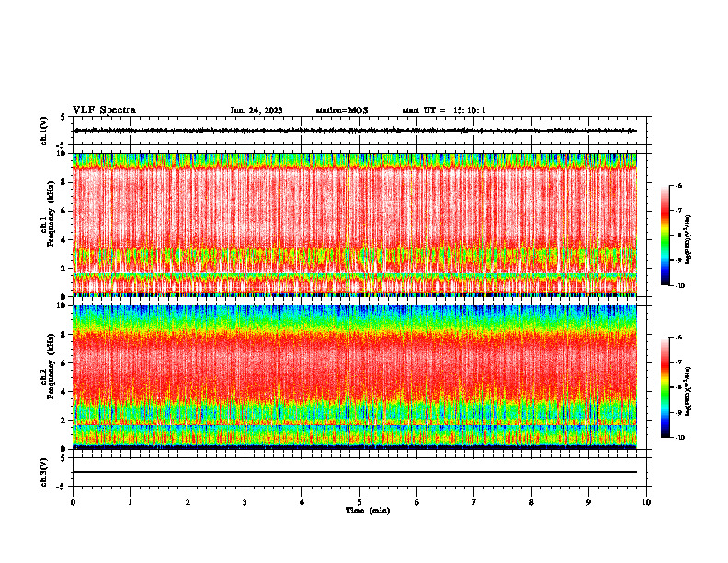
Task: Click the time axis tick label '5'
Action: tap(359, 502)
